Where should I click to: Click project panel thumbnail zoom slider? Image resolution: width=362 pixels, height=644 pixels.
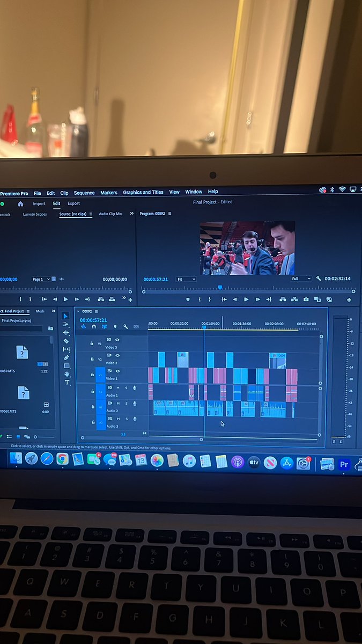point(44,437)
